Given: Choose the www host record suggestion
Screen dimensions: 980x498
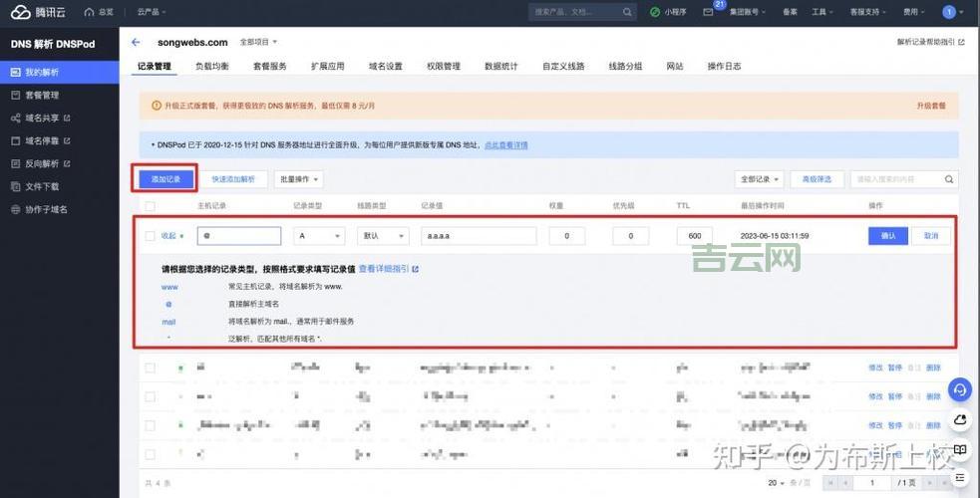Looking at the screenshot, I should [x=169, y=288].
